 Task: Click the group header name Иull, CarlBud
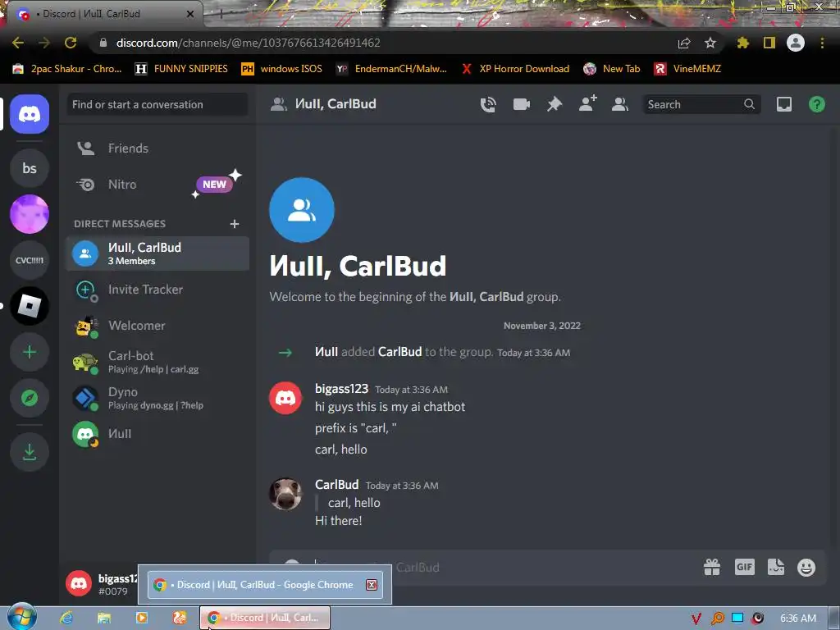336,104
